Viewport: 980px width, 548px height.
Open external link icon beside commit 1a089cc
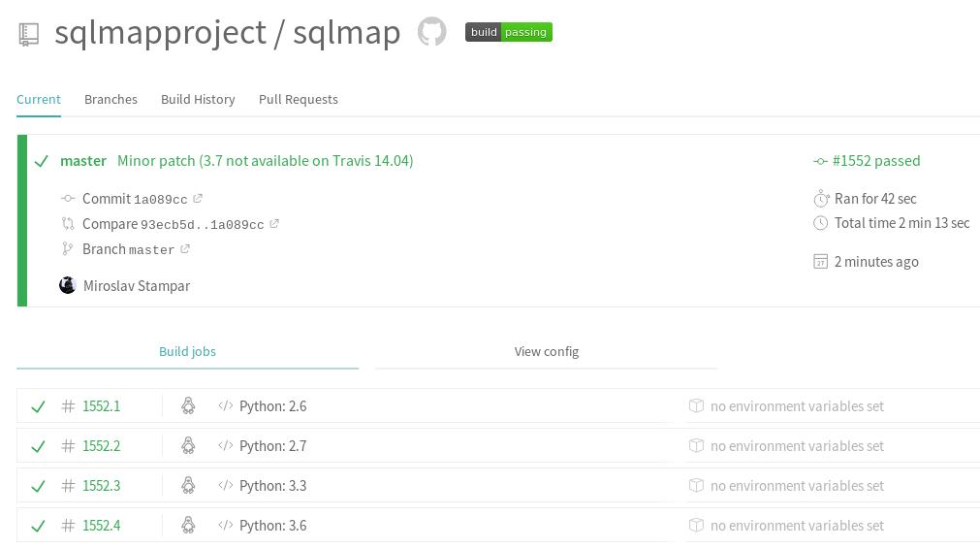point(198,199)
